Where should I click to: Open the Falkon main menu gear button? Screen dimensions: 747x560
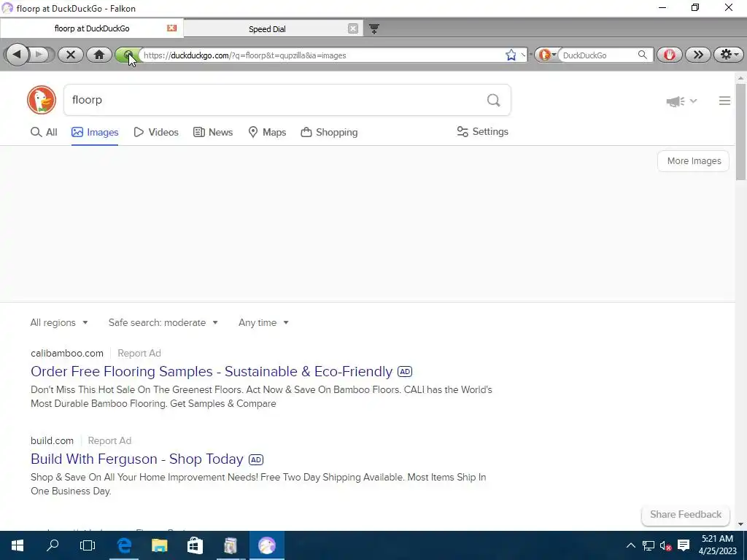click(x=729, y=55)
